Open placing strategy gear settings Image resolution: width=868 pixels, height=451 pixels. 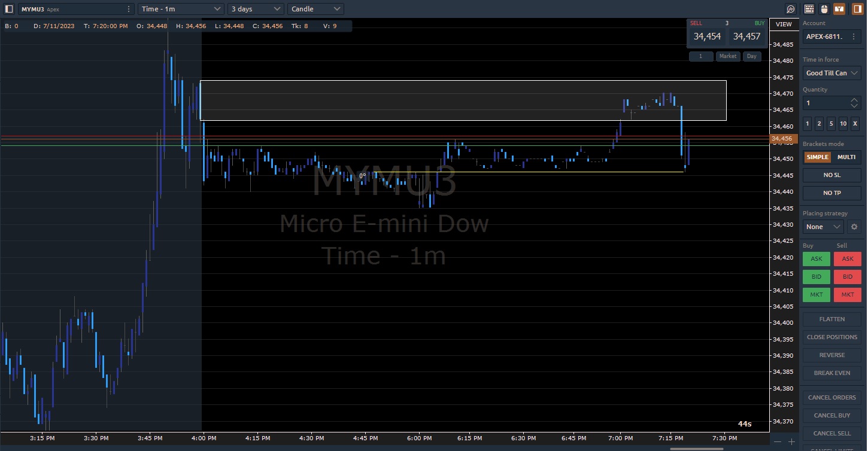854,227
